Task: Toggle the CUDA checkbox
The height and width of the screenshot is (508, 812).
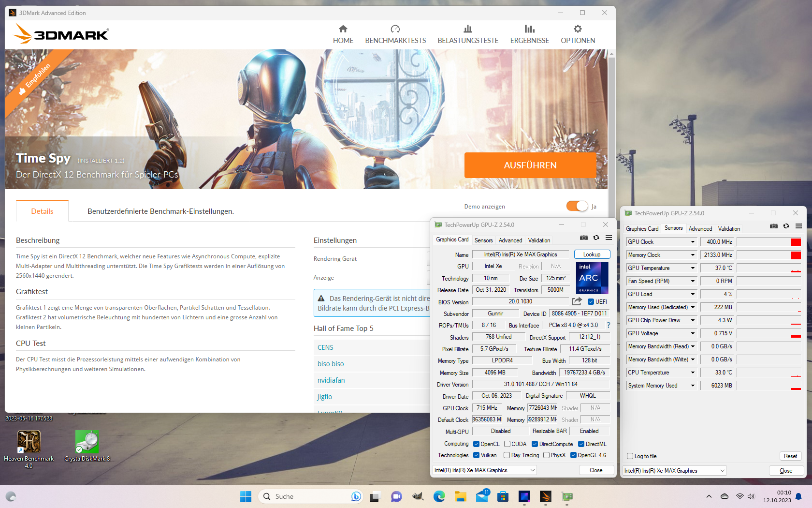Action: tap(507, 444)
